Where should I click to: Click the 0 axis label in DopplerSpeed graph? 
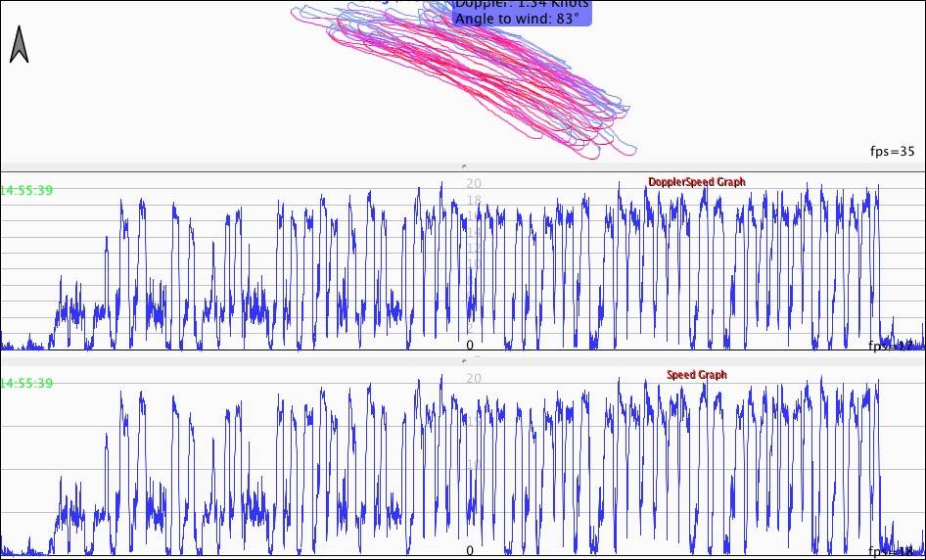[x=470, y=345]
